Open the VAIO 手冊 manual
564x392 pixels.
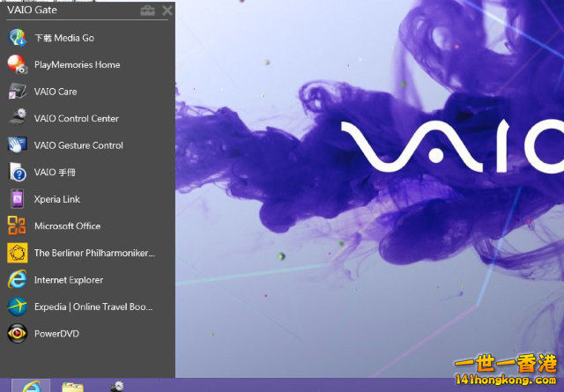17,172
